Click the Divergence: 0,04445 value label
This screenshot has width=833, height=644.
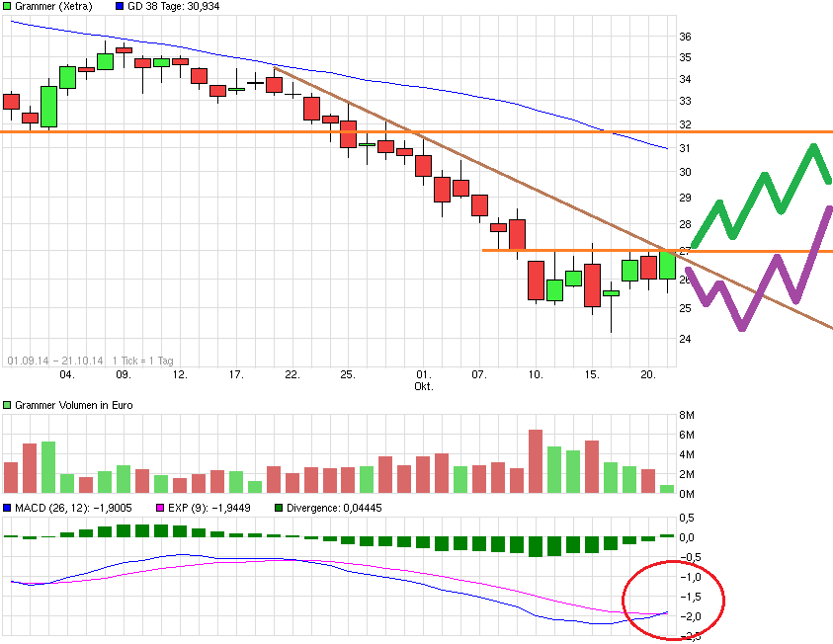(334, 508)
